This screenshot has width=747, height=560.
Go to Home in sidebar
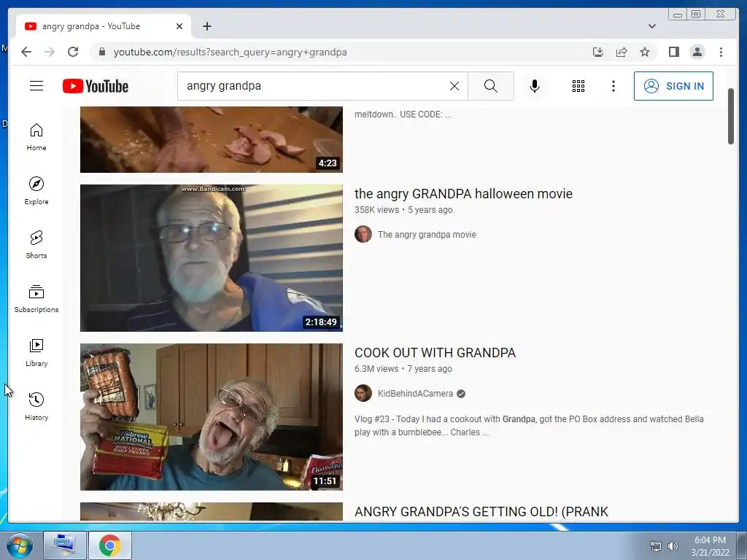coord(36,137)
